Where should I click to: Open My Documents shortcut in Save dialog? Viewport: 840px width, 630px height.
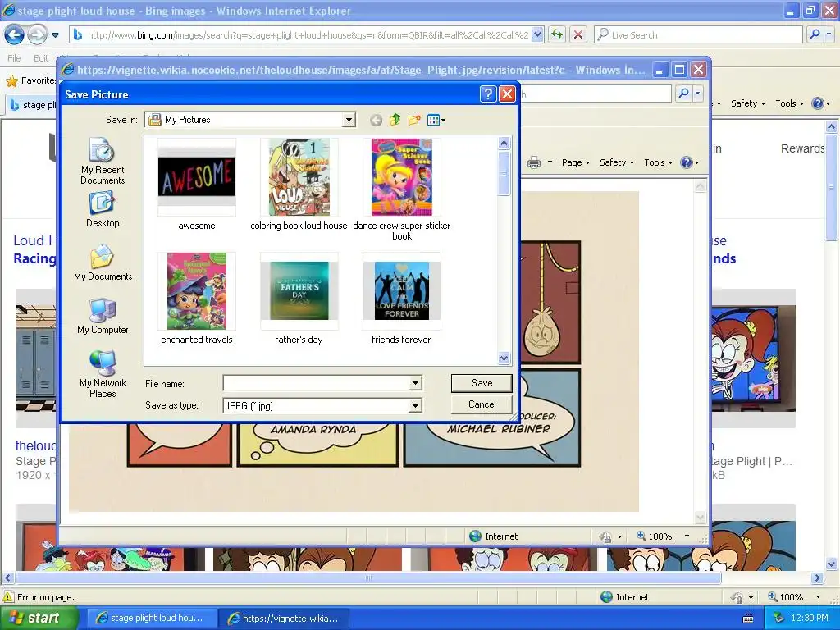[103, 262]
